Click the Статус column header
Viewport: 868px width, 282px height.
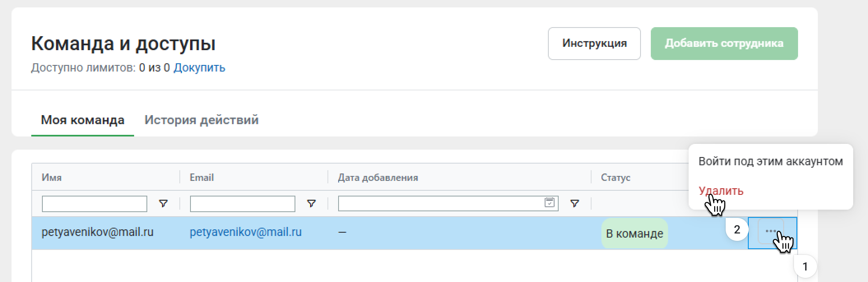point(615,178)
